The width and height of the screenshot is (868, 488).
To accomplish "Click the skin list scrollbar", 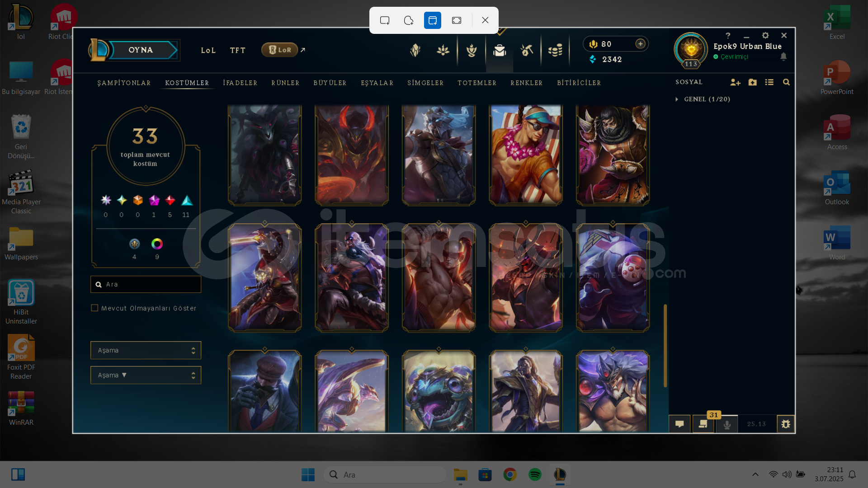I will coord(665,346).
